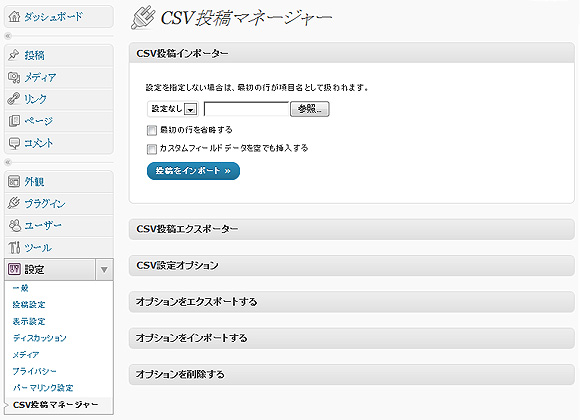Image resolution: width=580 pixels, height=420 pixels.
Task: Click the pages icon beside ページ
Action: point(14,121)
